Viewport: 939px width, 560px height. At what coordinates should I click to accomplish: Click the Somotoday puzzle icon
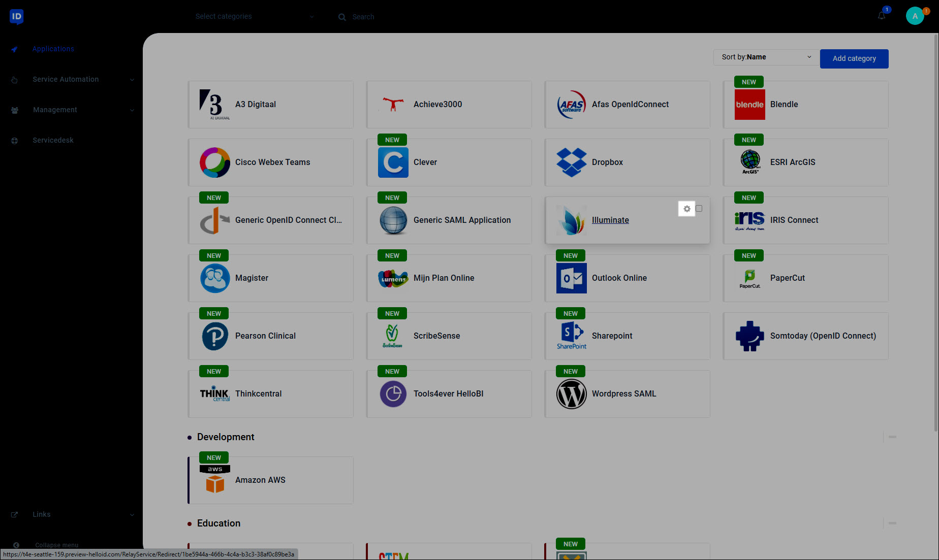pyautogui.click(x=750, y=336)
